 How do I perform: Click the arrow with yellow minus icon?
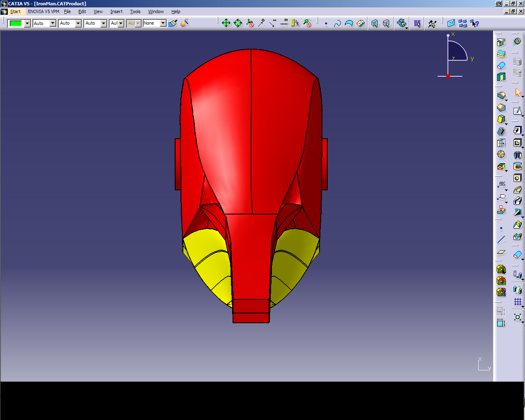click(273, 23)
